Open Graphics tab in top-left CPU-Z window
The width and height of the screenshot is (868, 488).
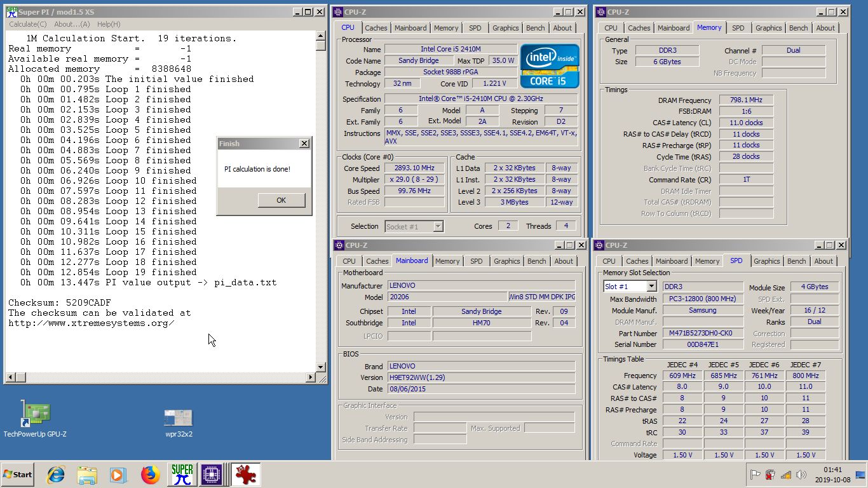click(x=506, y=28)
